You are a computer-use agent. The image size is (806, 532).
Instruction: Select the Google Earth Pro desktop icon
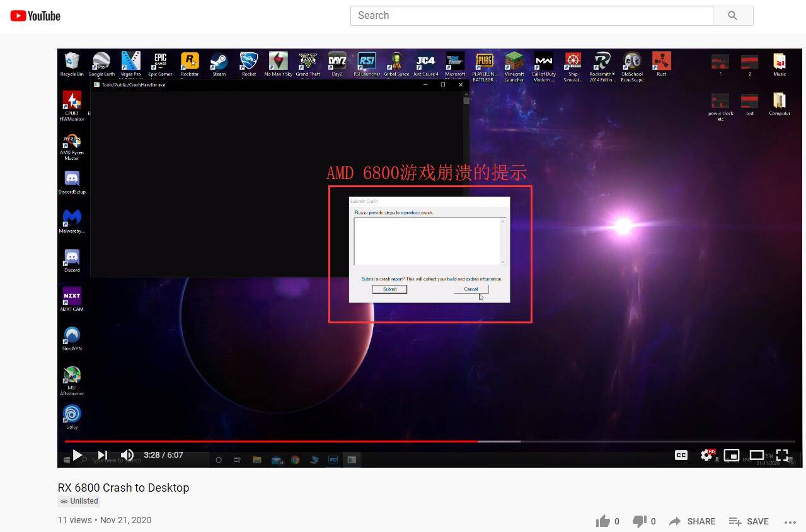(x=101, y=64)
